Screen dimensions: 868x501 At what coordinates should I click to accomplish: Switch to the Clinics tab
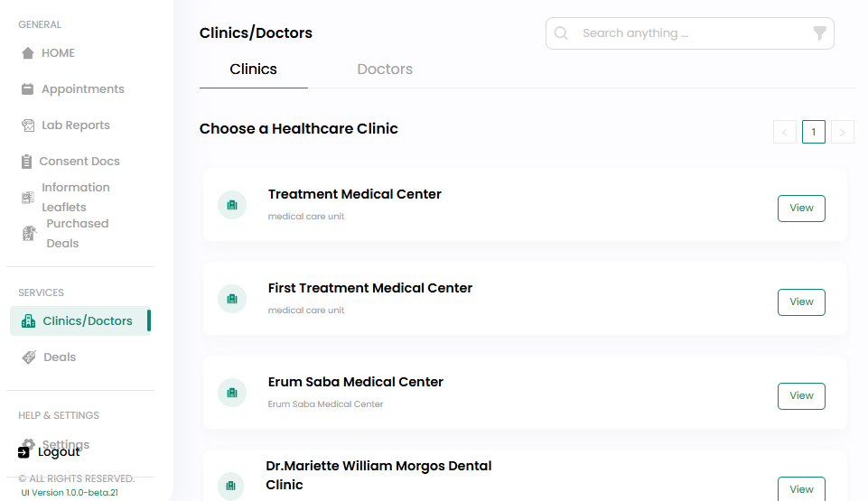[x=254, y=70]
